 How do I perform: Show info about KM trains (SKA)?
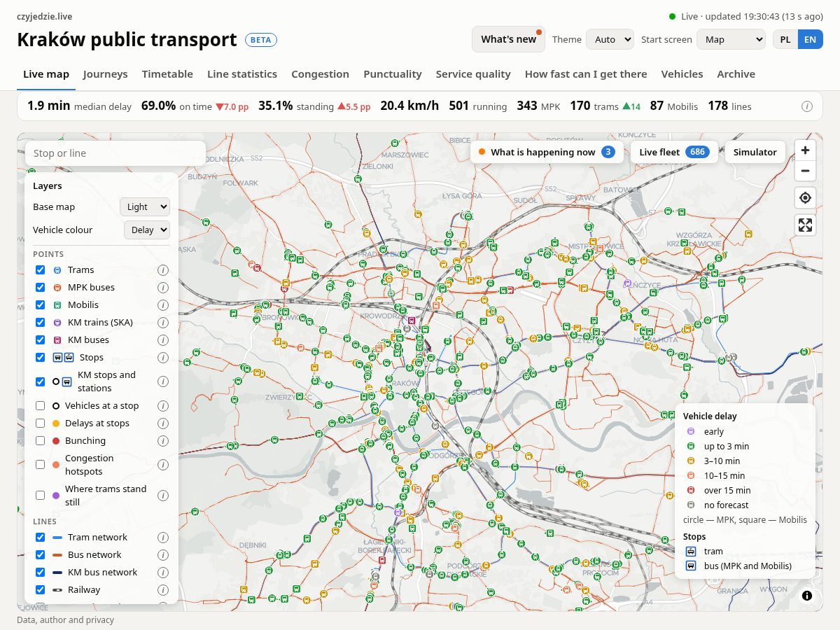click(x=163, y=323)
